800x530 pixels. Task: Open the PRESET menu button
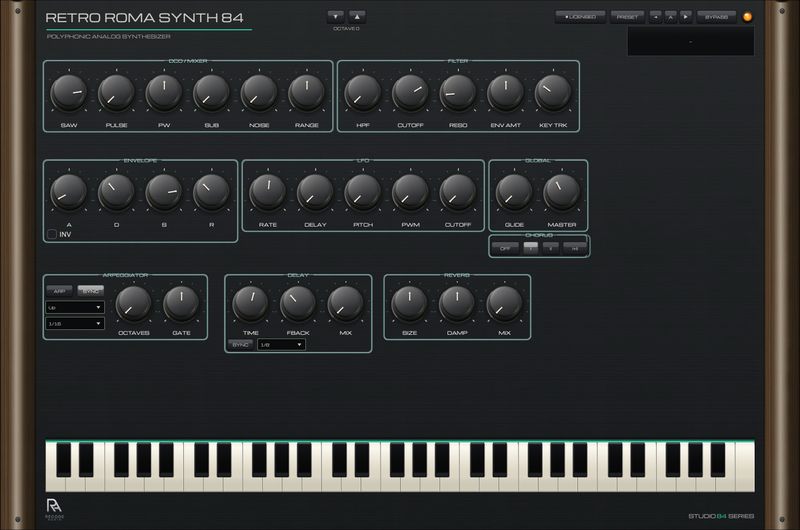click(x=628, y=17)
